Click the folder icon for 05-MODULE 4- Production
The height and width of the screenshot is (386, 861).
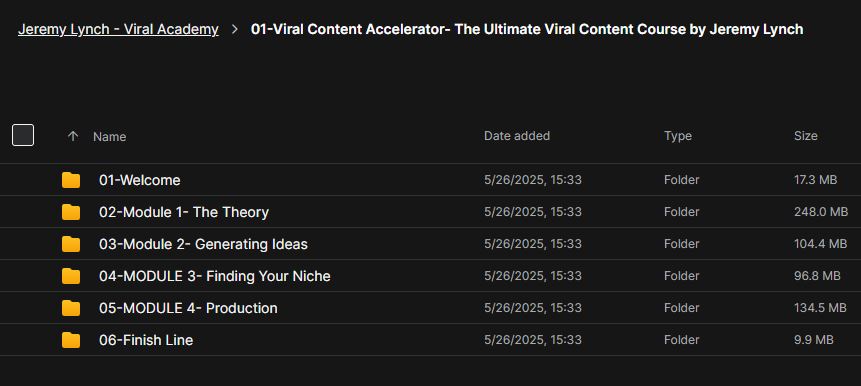[x=71, y=308]
